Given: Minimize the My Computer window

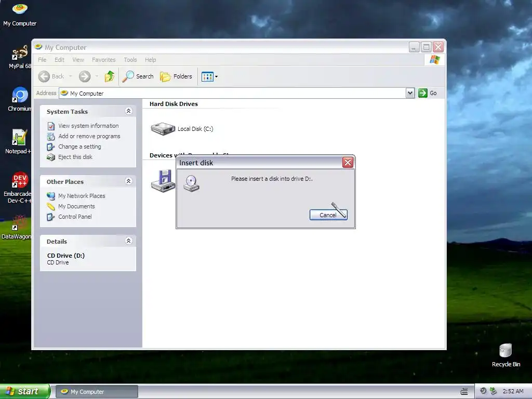Looking at the screenshot, I should point(414,47).
